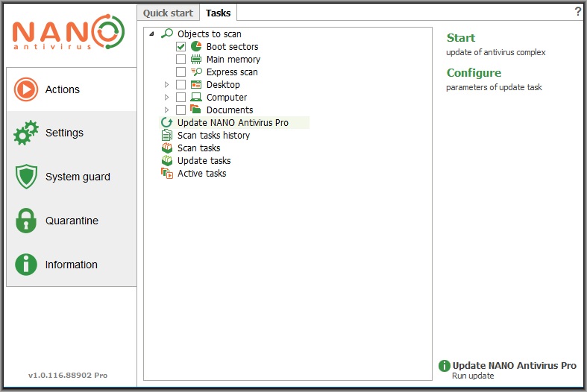
Task: Open Configure update task parameters
Action: coord(474,73)
